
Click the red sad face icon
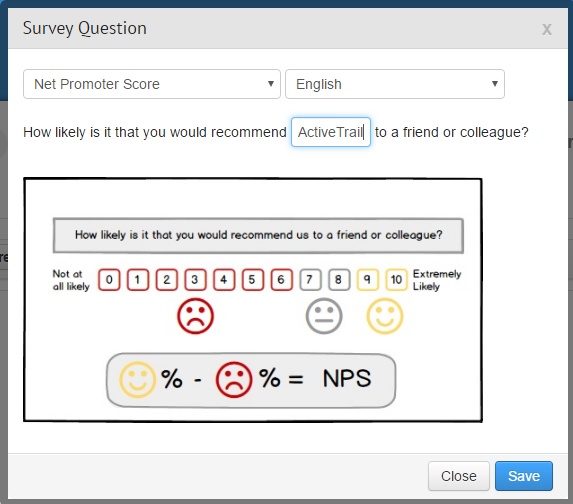(196, 316)
